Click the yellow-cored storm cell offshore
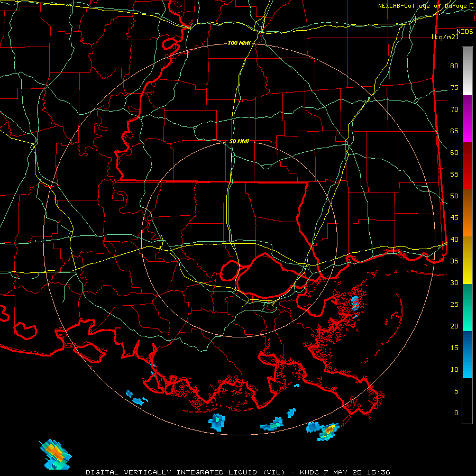Screen dimensions: 476x476 point(328,432)
